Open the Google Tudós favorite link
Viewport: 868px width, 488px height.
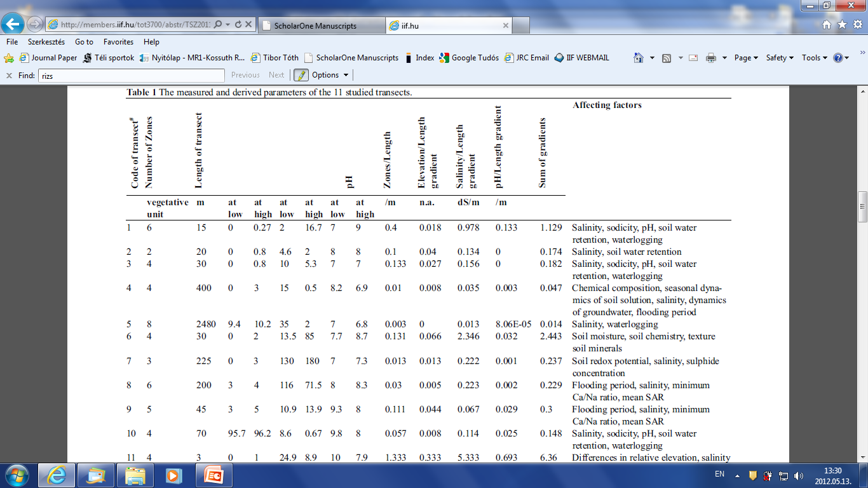(x=469, y=58)
